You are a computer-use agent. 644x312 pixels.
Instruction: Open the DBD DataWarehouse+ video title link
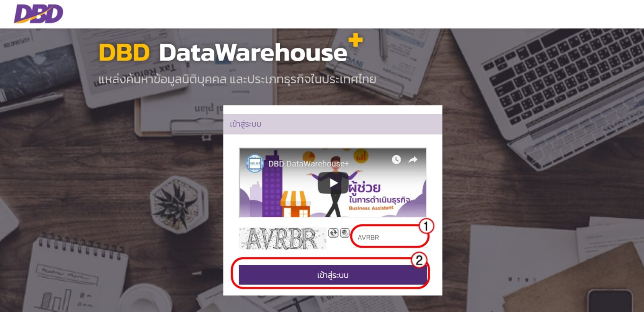pyautogui.click(x=309, y=164)
